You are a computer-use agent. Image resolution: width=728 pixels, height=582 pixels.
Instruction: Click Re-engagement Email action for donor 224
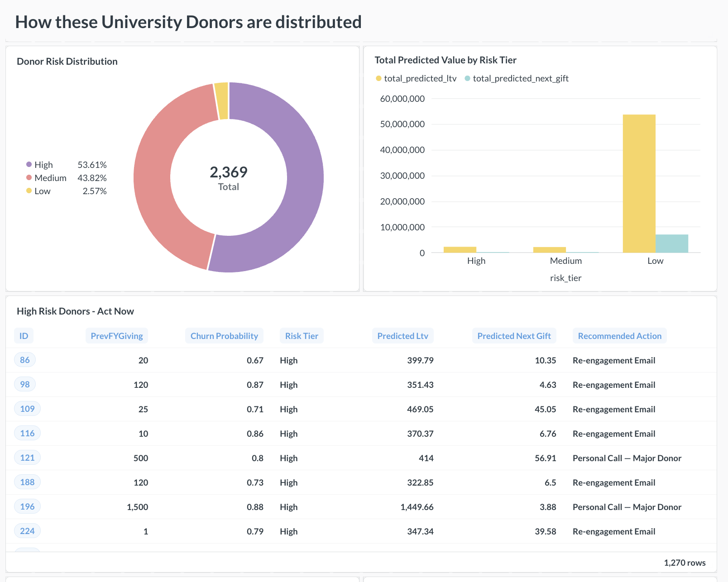coord(614,531)
